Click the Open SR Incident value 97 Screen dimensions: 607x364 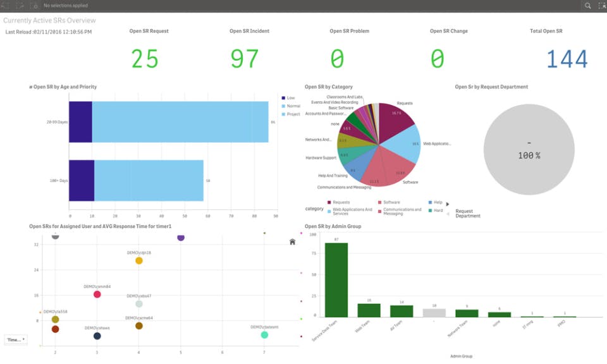coord(244,59)
